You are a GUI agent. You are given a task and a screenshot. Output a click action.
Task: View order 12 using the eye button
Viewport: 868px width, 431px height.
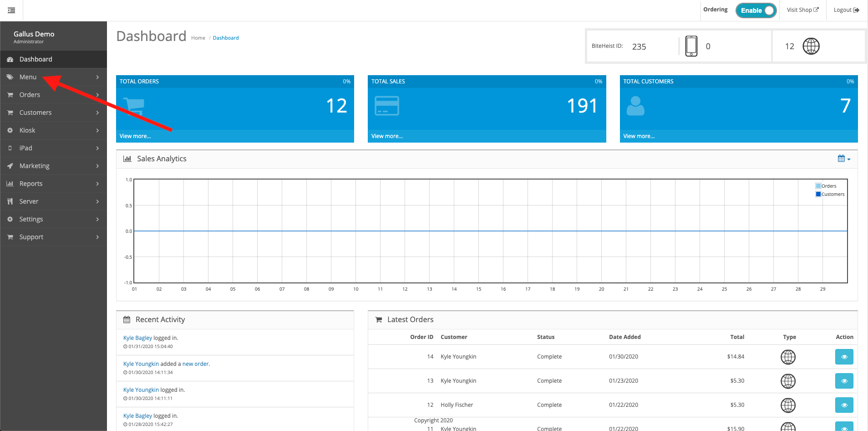tap(844, 405)
